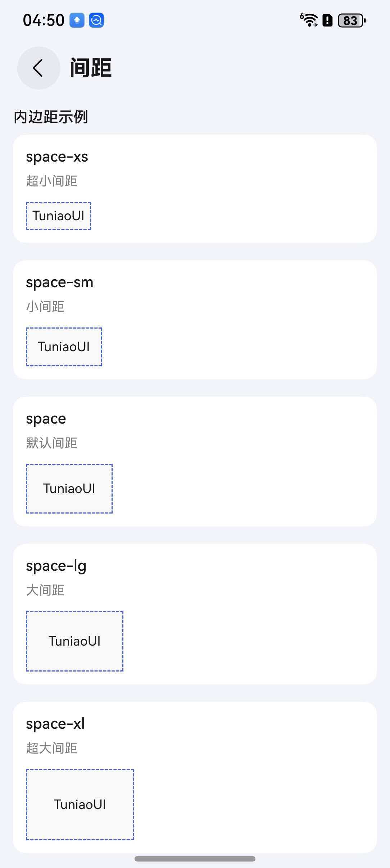This screenshot has width=390, height=868.
Task: Toggle the space-lg TuniaoUI dashed box
Action: click(x=74, y=641)
